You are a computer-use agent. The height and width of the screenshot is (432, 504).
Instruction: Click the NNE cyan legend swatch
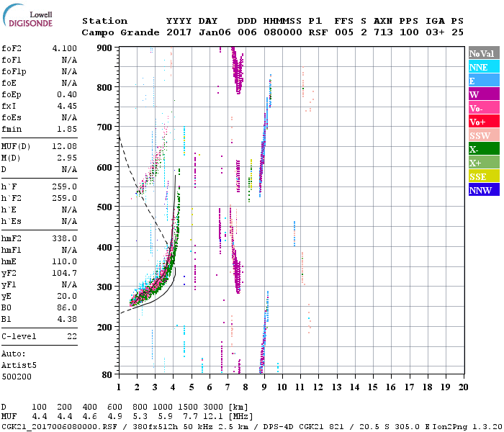click(482, 67)
